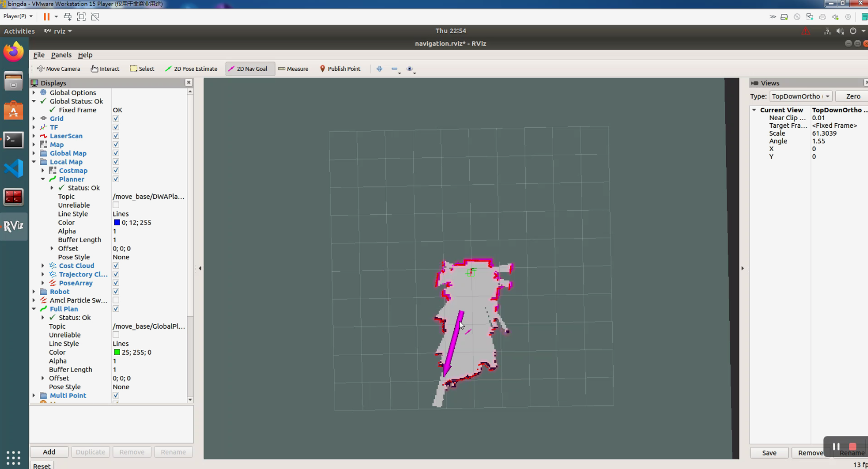
Task: Collapse left panel with splitter arrow
Action: click(200, 268)
